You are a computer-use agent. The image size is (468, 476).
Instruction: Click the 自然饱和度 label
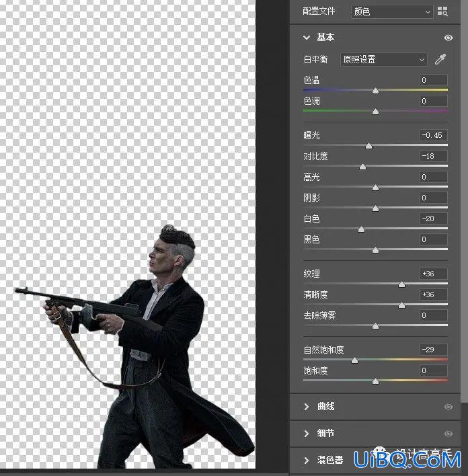pos(323,350)
